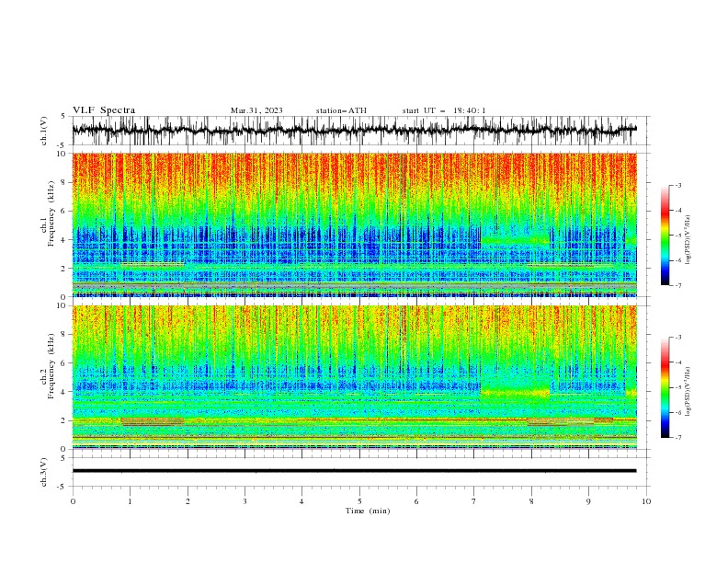Click the "station=ATH" label
728x563 pixels.
tap(341, 110)
